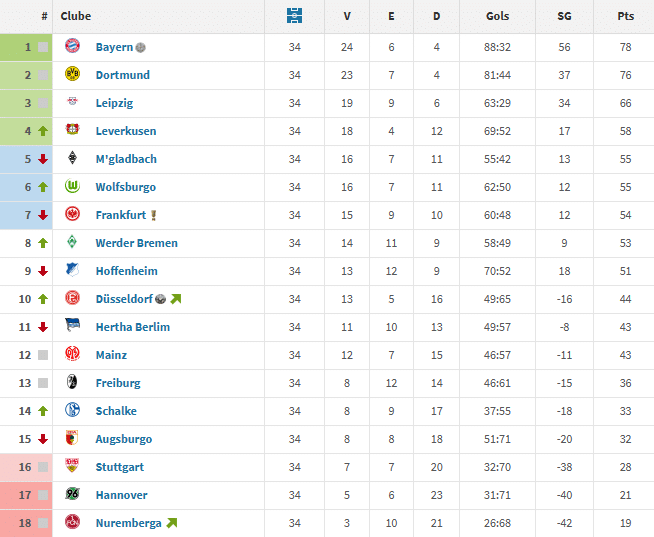The height and width of the screenshot is (537, 654).
Task: Click the Leipzig club crest icon
Action: (x=72, y=103)
